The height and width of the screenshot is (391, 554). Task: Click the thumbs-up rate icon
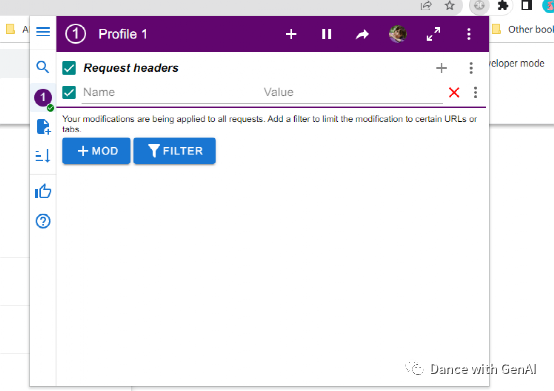[43, 191]
